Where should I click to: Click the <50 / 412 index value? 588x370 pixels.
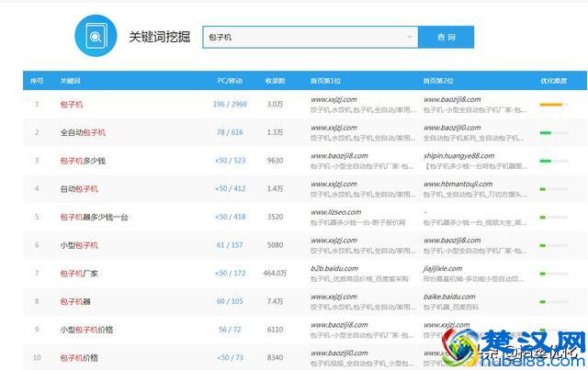(x=230, y=188)
